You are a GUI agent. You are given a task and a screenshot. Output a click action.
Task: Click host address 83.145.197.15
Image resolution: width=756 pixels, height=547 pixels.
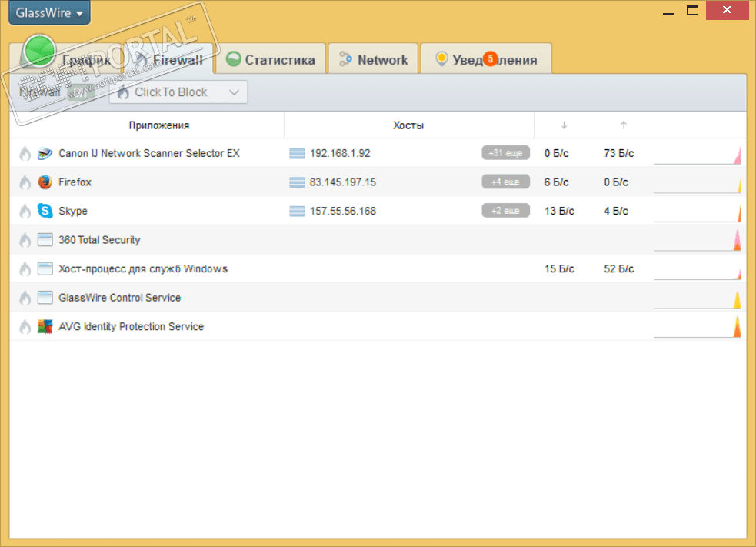tap(343, 182)
